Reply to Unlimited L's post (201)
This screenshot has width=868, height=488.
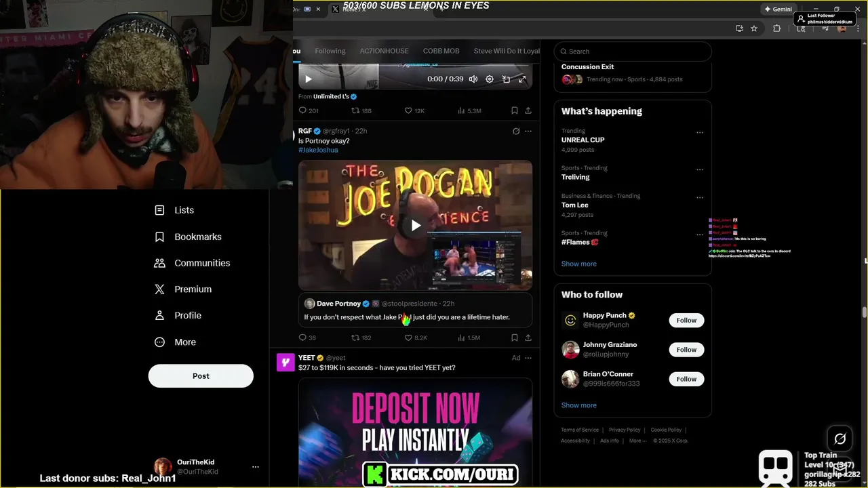coord(309,110)
